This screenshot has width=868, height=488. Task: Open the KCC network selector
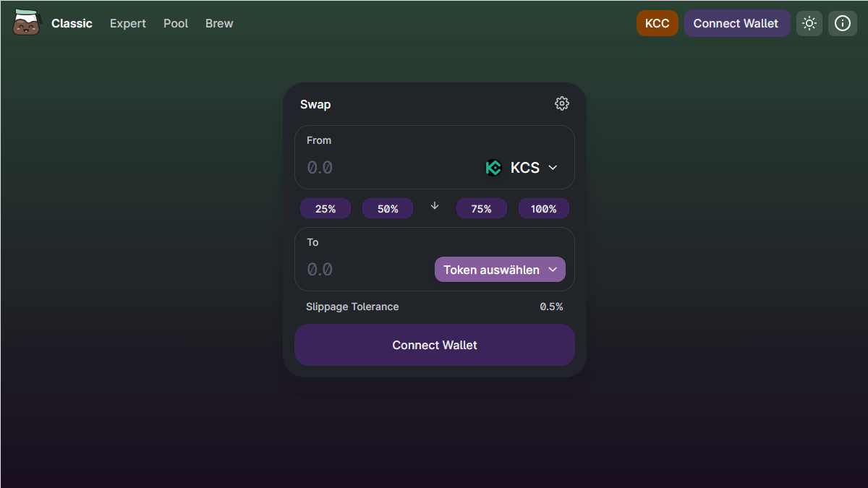(657, 23)
